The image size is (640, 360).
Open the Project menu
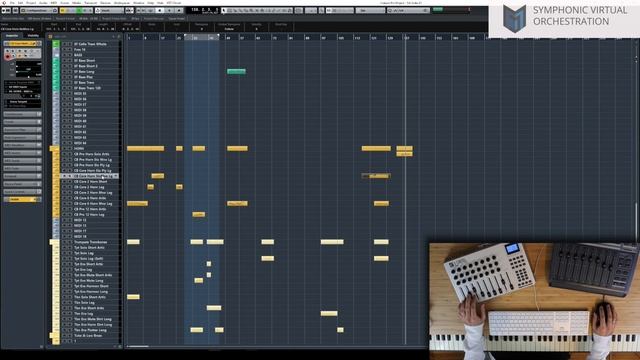coord(31,3)
